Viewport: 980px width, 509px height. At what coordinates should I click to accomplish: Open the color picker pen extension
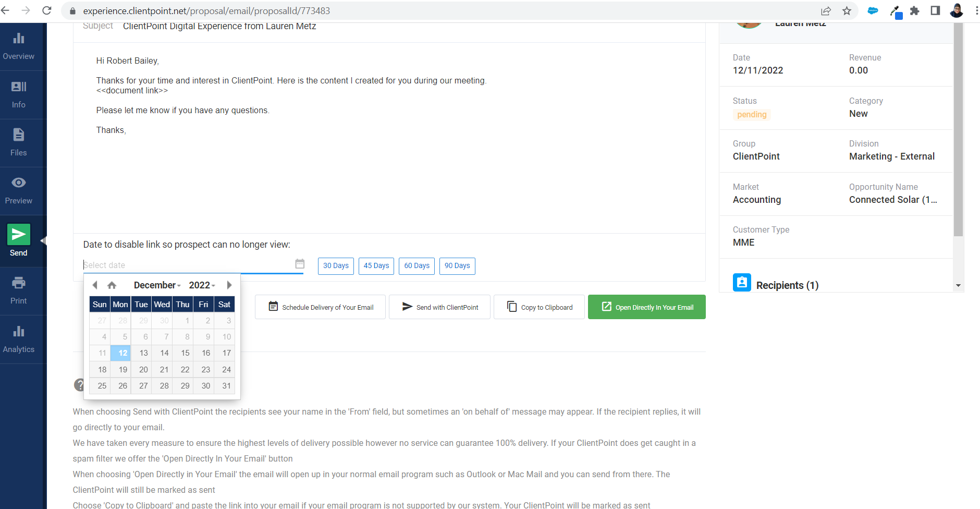[x=895, y=11]
